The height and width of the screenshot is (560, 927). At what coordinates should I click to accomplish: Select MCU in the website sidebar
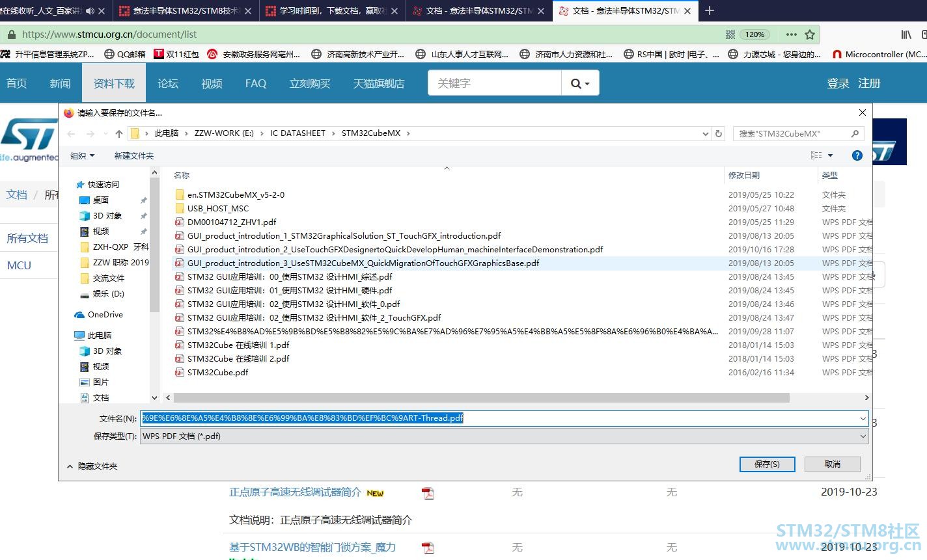19,265
